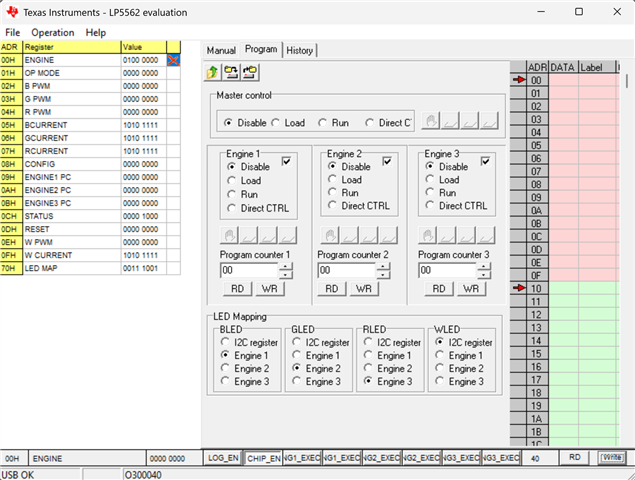
Task: Click WR under Program counter 2
Action: click(364, 289)
